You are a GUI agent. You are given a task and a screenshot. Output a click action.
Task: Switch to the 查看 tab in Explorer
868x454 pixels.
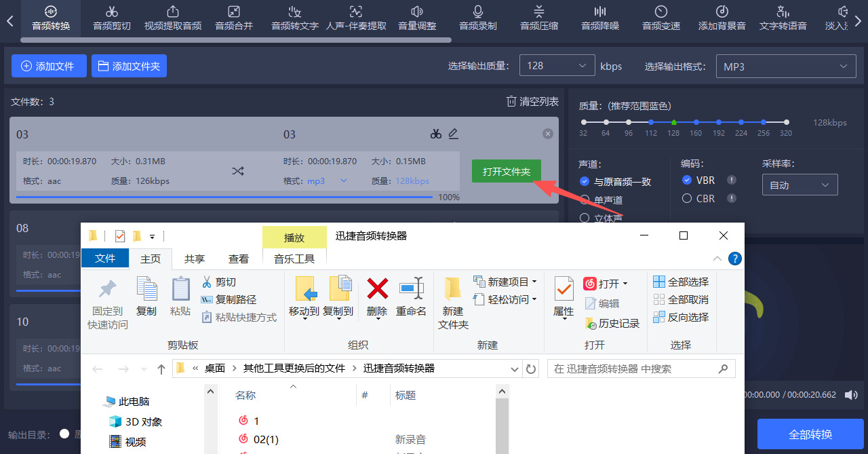coord(239,259)
